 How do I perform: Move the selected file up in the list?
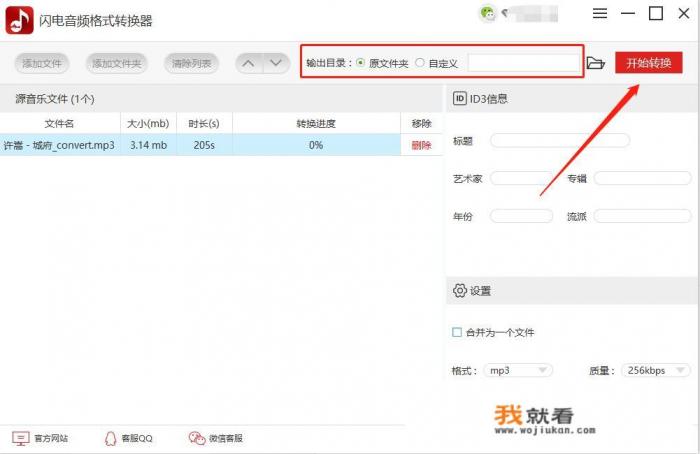[249, 63]
